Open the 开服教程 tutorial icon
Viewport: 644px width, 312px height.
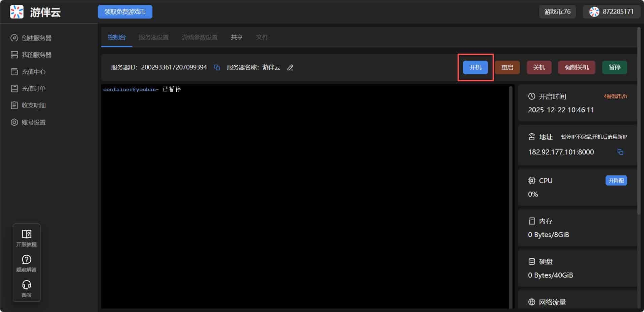point(26,238)
